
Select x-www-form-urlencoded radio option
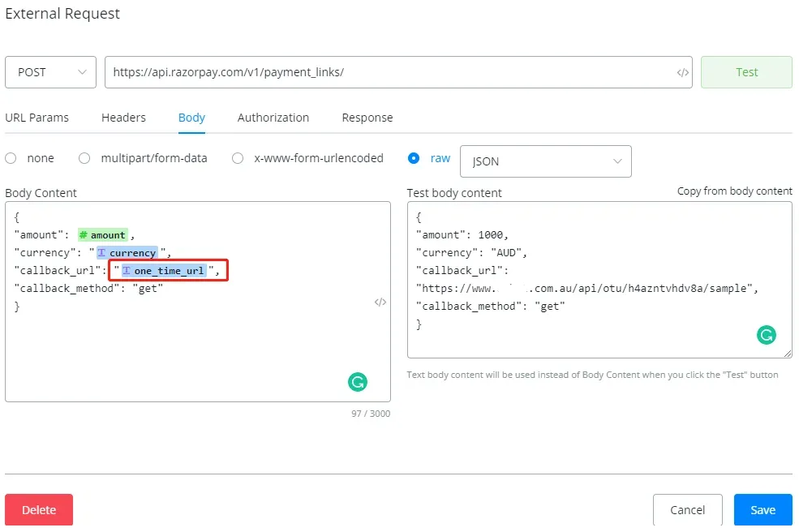coord(238,158)
